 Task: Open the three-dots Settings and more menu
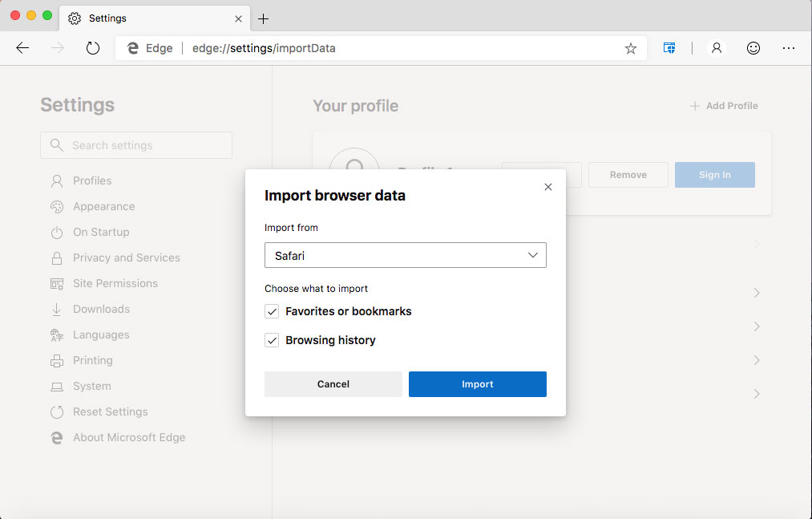point(789,48)
